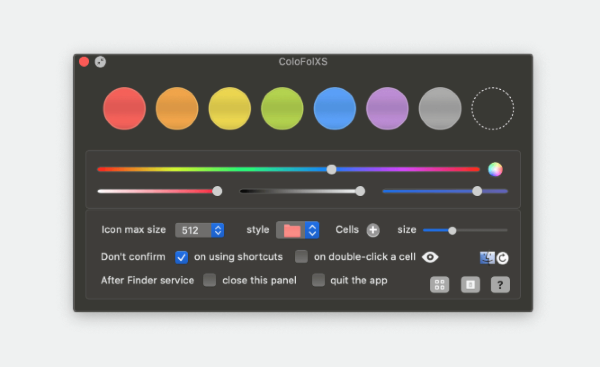Add a cell with the plus button
This screenshot has width=600, height=367.
point(373,230)
